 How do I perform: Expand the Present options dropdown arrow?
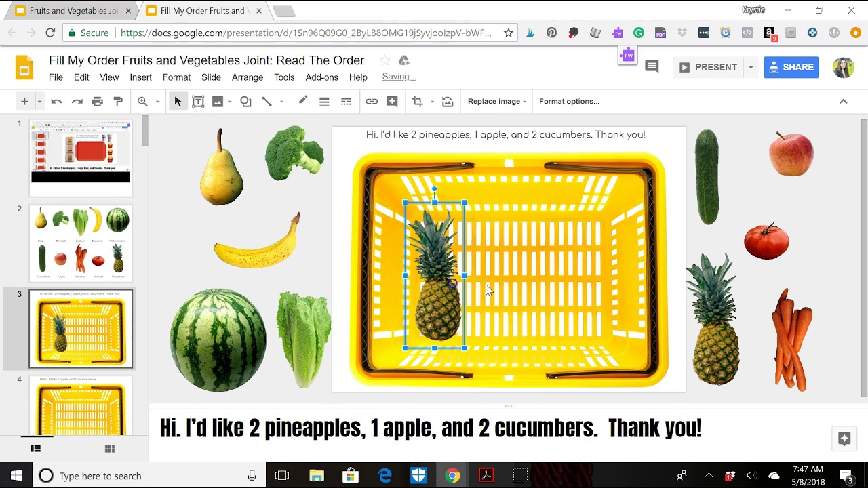click(751, 67)
